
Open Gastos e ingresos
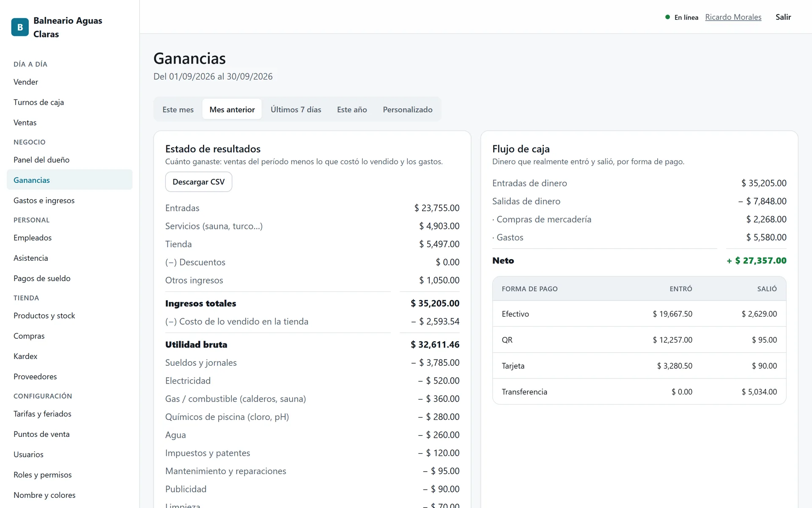tap(69, 201)
